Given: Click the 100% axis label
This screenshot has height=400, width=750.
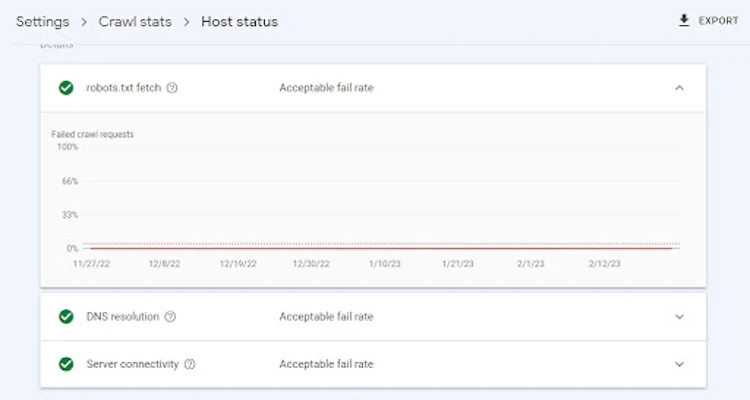Looking at the screenshot, I should pos(67,147).
